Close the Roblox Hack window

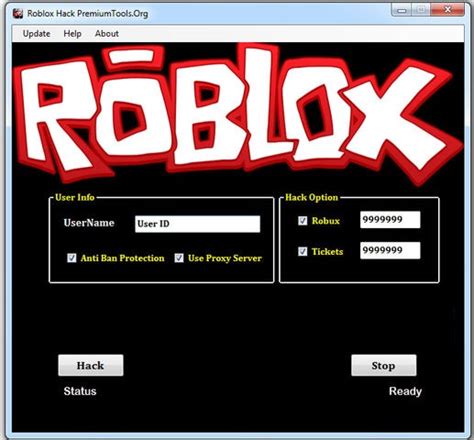[x=447, y=10]
